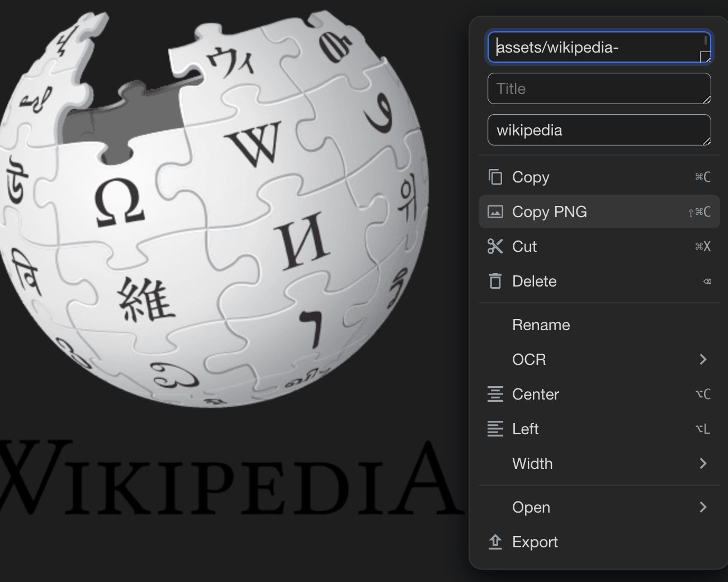Click the Export option
Image resolution: width=728 pixels, height=582 pixels.
tap(535, 542)
